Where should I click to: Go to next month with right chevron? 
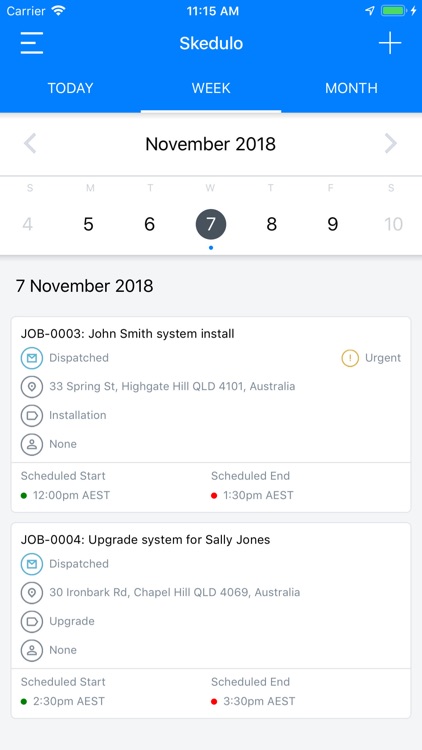pos(391,143)
